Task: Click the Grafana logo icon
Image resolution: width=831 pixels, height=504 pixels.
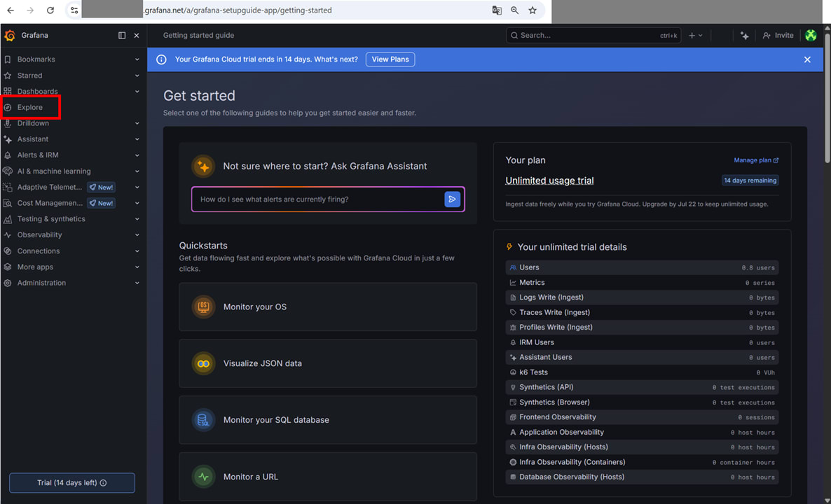Action: coord(10,36)
